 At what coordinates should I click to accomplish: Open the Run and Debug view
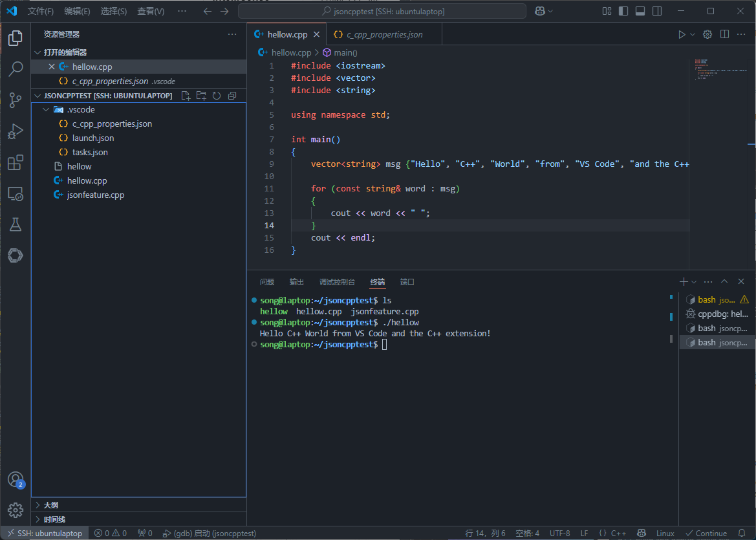16,131
